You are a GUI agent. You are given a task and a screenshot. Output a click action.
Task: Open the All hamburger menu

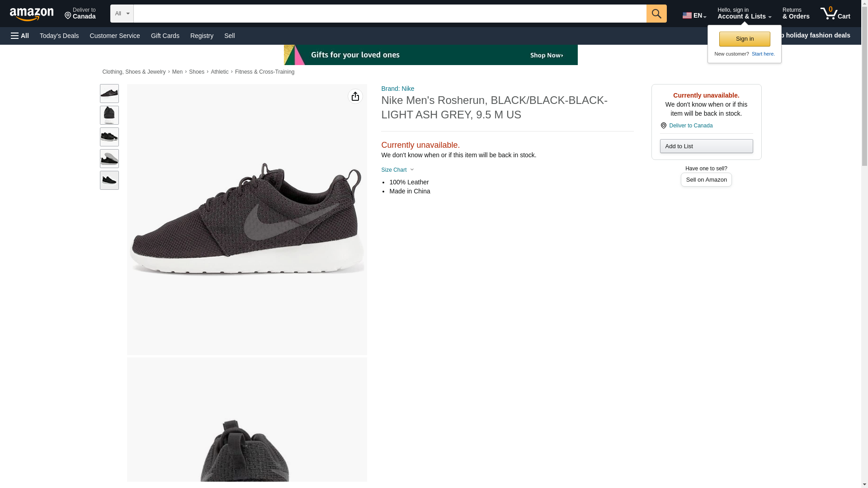pos(20,36)
